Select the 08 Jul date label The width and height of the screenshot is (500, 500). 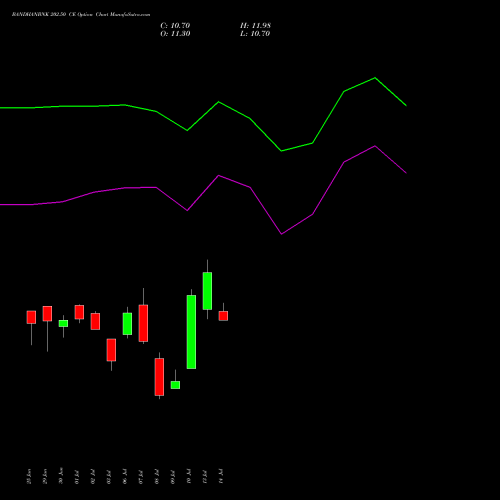pyautogui.click(x=157, y=476)
